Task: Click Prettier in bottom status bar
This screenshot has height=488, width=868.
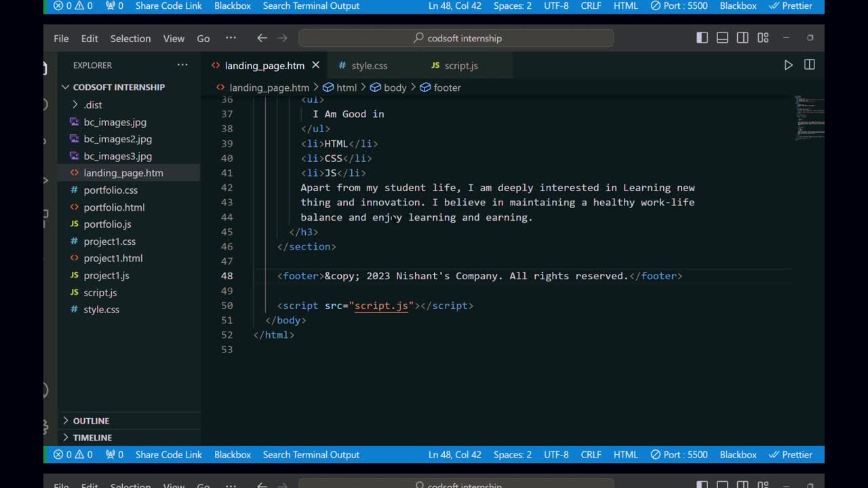Action: pos(790,455)
